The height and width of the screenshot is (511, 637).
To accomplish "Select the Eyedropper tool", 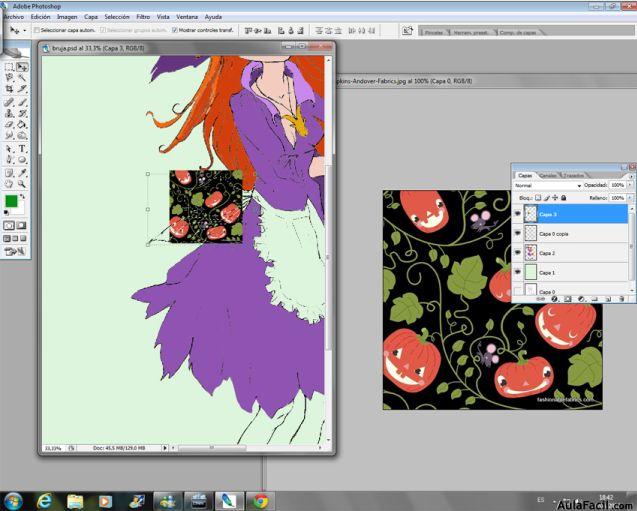I will click(x=22, y=173).
